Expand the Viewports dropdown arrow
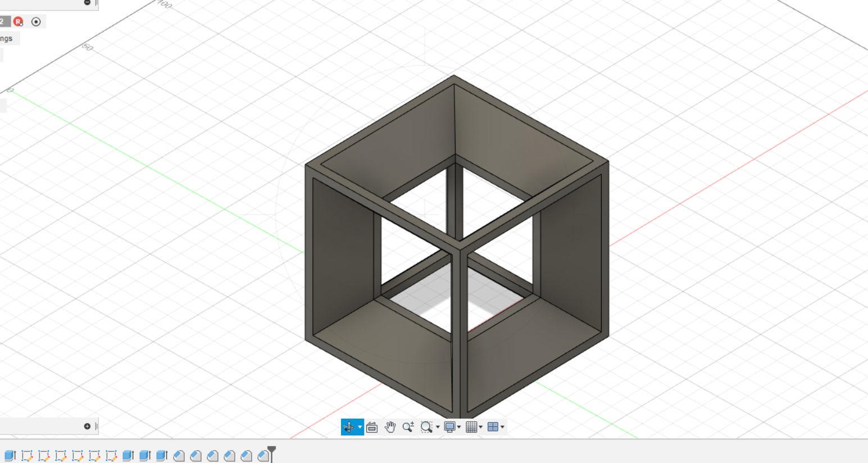 pos(502,427)
